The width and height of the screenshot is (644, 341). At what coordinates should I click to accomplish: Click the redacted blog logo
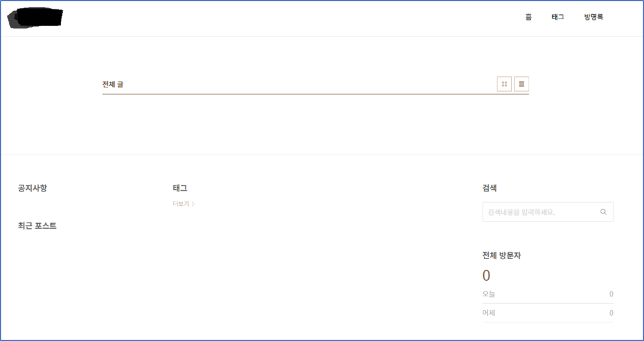35,18
